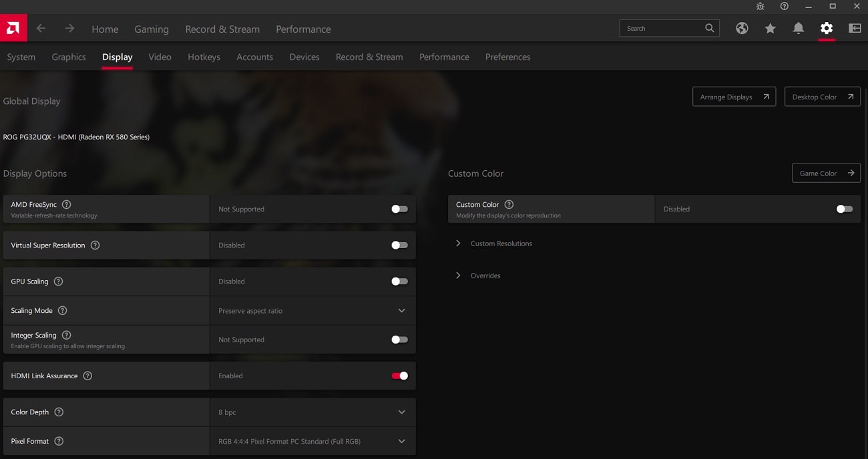Open Pixel Format dropdown
Viewport: 868px width, 459px height.
point(312,442)
